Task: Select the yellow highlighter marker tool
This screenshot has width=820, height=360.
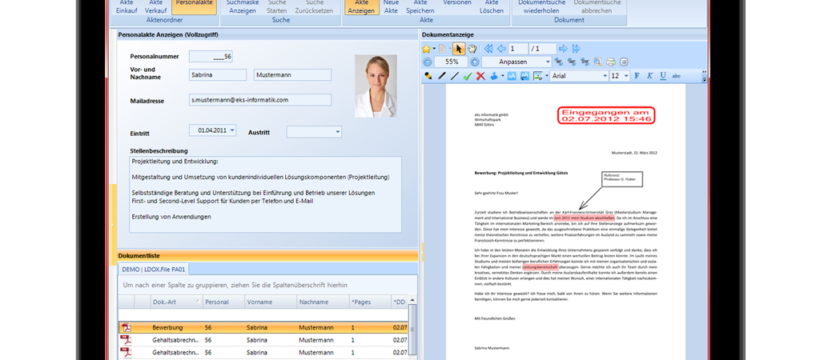Action: [428, 76]
